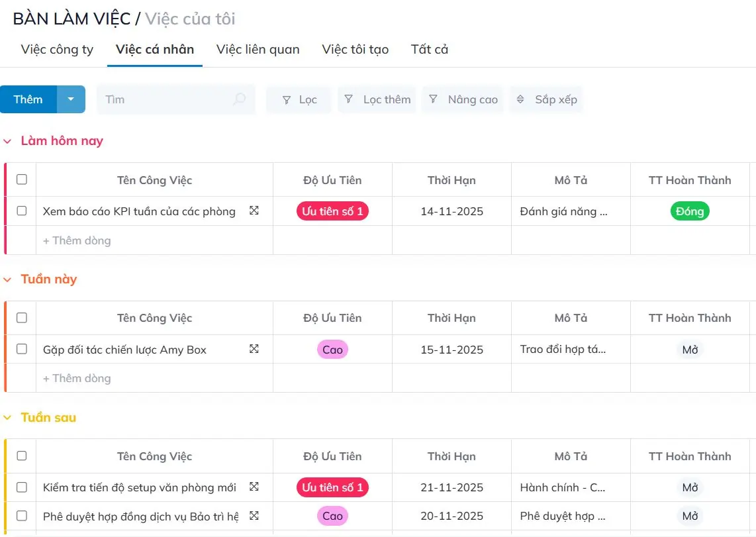Open the Nâng cao advanced filter
This screenshot has width=756, height=537.
click(x=462, y=99)
